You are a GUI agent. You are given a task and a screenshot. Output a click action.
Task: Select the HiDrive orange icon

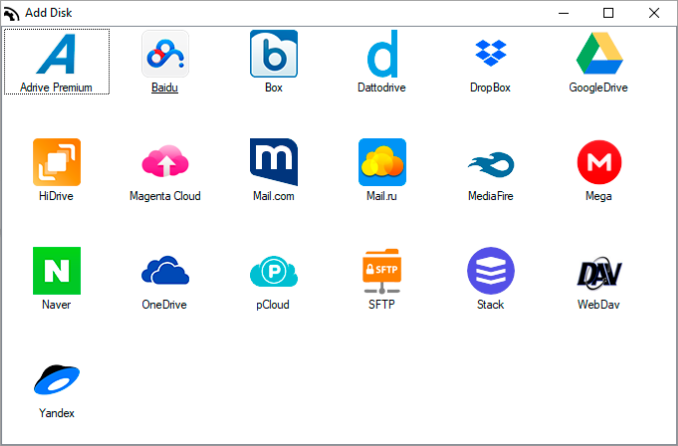point(56,162)
